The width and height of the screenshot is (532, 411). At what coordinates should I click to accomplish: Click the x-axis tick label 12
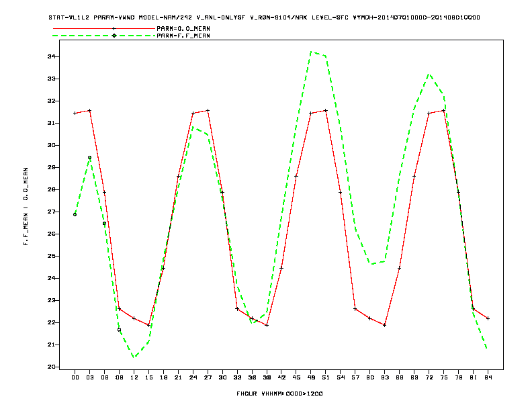pos(134,377)
